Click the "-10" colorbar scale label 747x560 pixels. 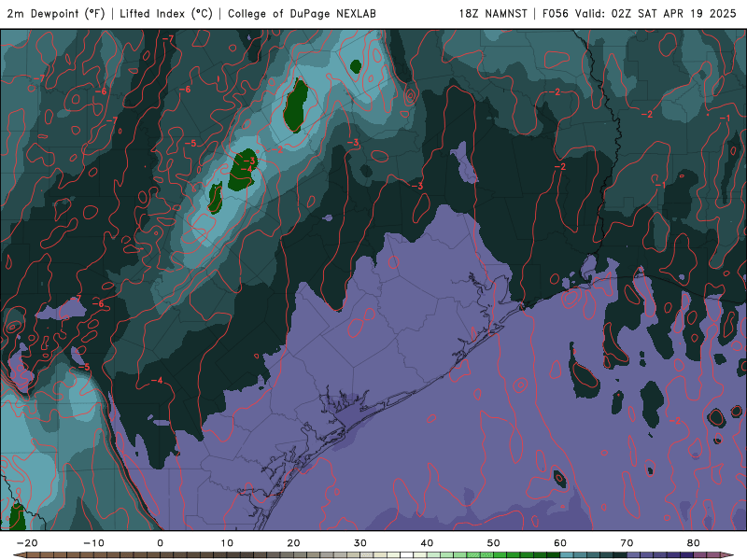click(x=93, y=543)
